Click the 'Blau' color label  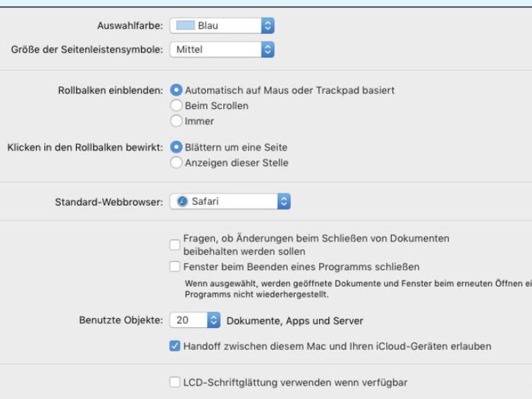208,26
